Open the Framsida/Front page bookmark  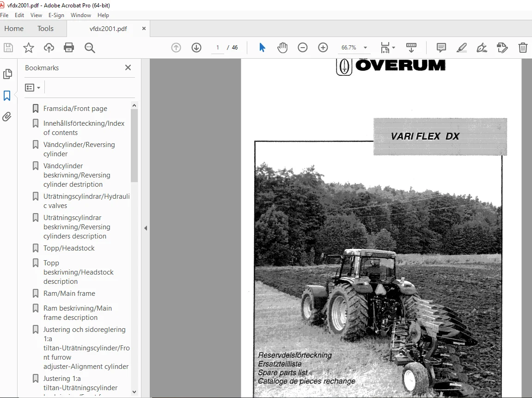point(75,109)
